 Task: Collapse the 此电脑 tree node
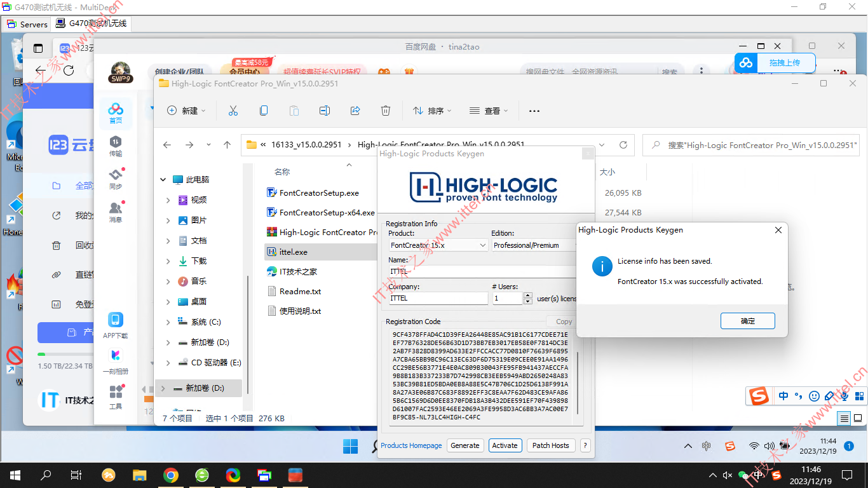click(163, 180)
